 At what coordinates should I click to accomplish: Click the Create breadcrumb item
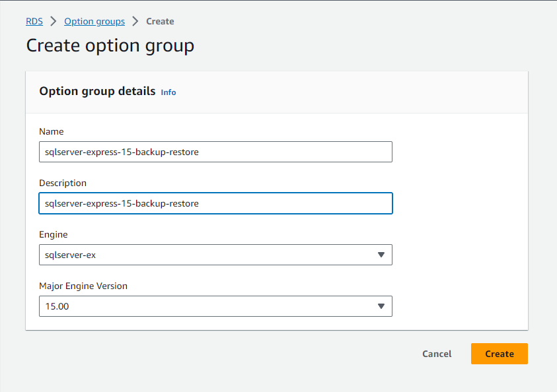coord(160,21)
